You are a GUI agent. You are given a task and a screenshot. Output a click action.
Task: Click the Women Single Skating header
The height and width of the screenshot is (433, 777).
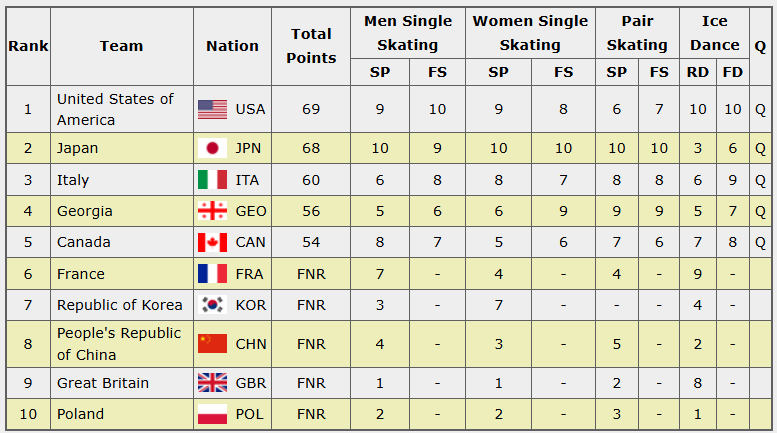(530, 33)
